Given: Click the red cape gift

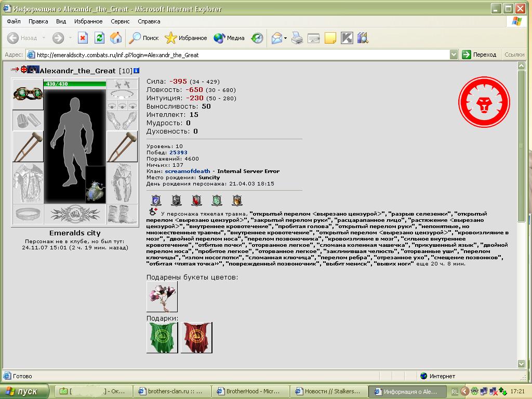Looking at the screenshot, I should (196, 338).
